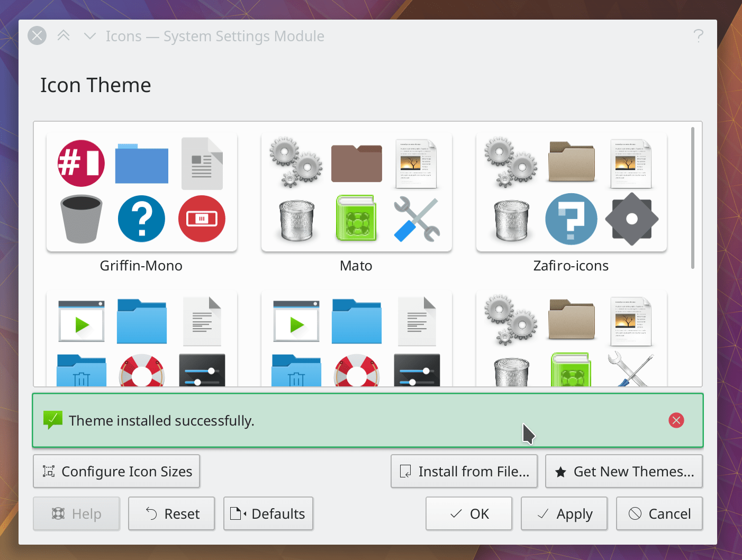The width and height of the screenshot is (742, 560).
Task: Dismiss the success notification via red X
Action: click(x=676, y=420)
